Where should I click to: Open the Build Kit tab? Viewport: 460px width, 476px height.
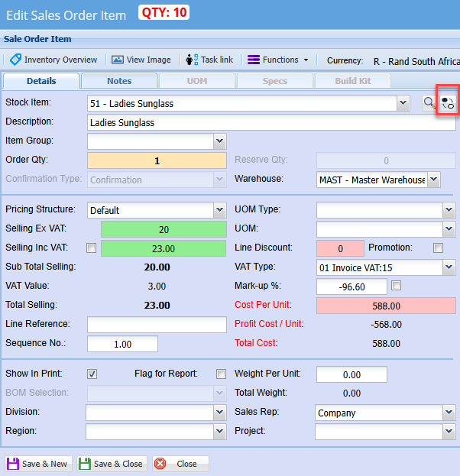click(353, 81)
